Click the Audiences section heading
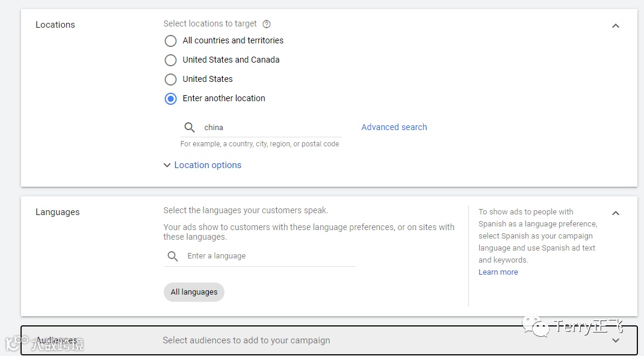The width and height of the screenshot is (644, 356). (x=57, y=340)
